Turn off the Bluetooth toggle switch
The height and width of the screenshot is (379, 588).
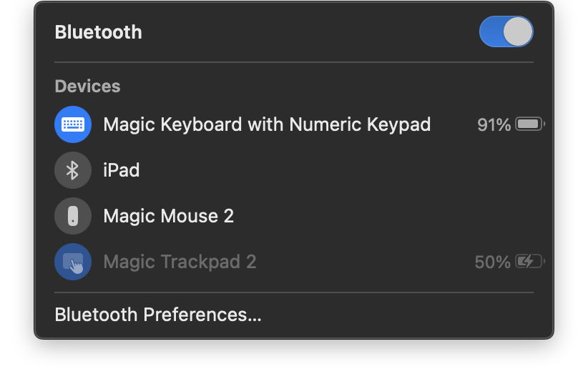click(506, 32)
